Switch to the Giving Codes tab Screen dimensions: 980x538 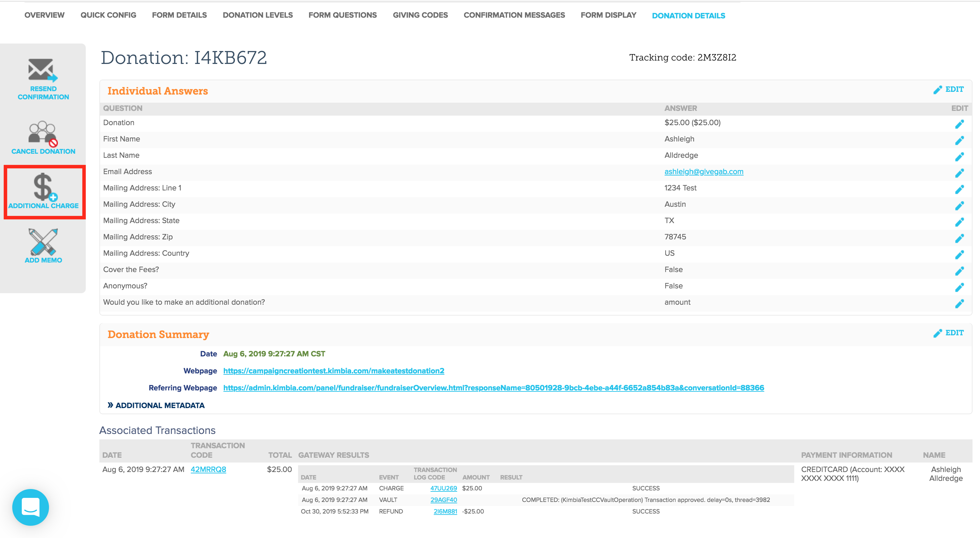point(420,15)
